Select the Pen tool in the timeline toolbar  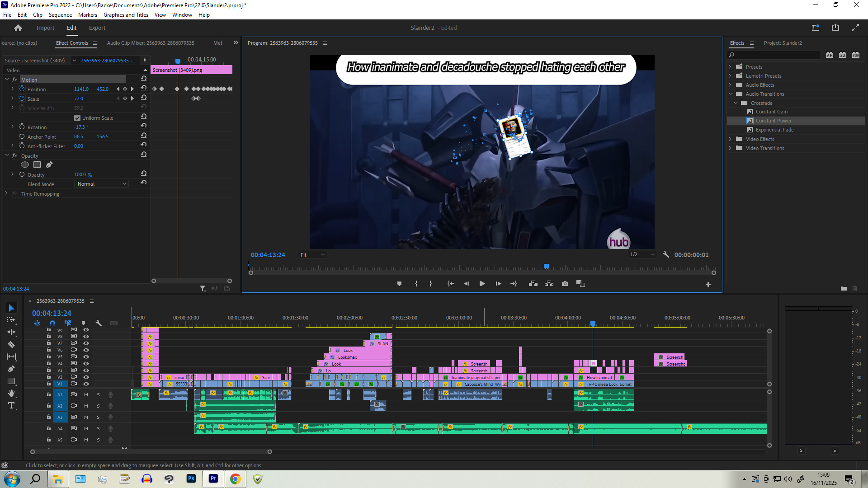[x=11, y=368]
